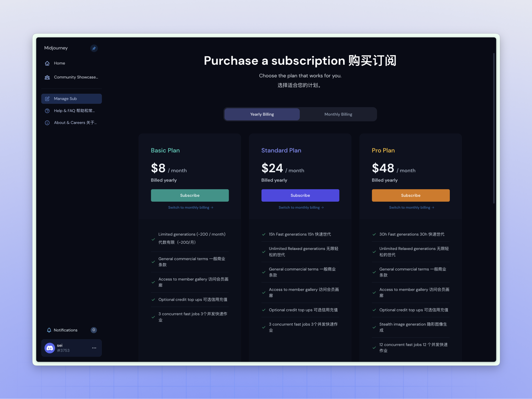532x399 pixels.
Task: Open the three-dot user options menu
Action: click(x=94, y=348)
